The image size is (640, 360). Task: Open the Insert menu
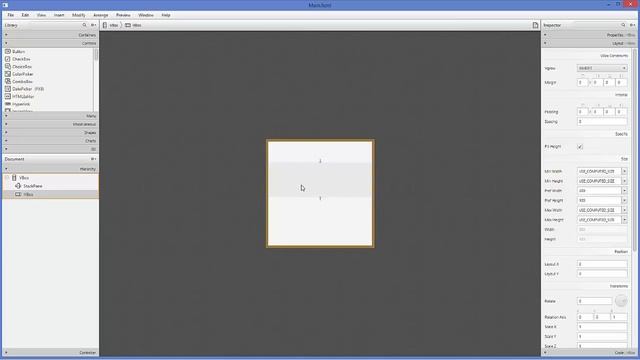coord(59,15)
